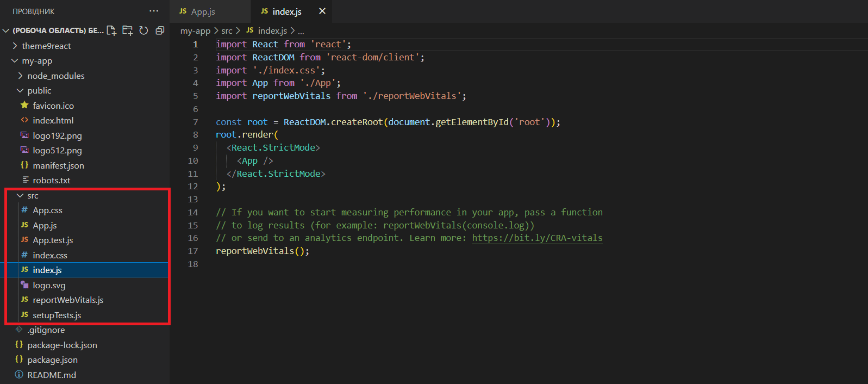Click the New Folder icon in explorer header

click(x=128, y=30)
